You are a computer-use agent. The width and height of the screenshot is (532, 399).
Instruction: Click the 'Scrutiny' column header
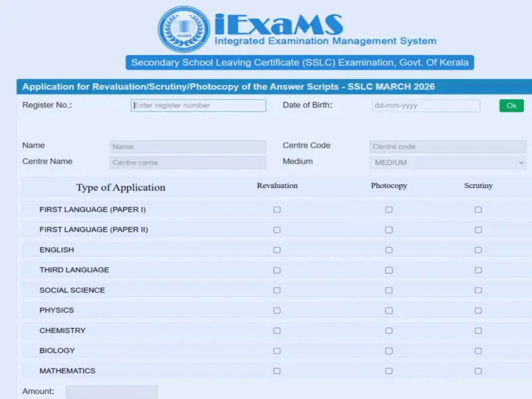click(x=478, y=186)
